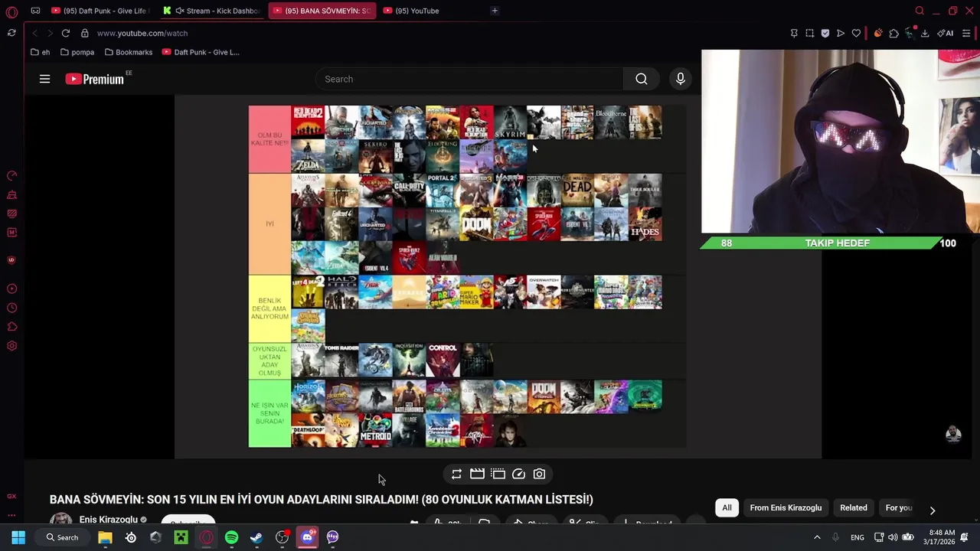This screenshot has width=980, height=551.
Task: Open the extensions puzzle piece icon
Action: click(x=893, y=33)
